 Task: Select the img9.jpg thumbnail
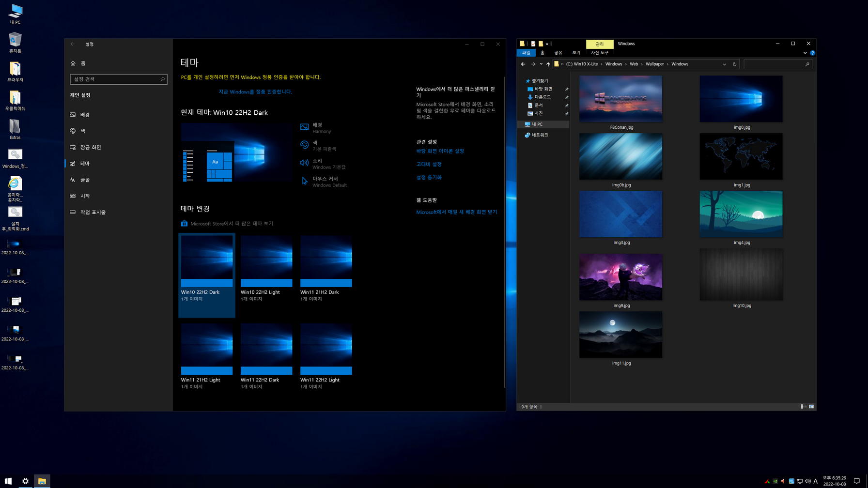click(621, 277)
